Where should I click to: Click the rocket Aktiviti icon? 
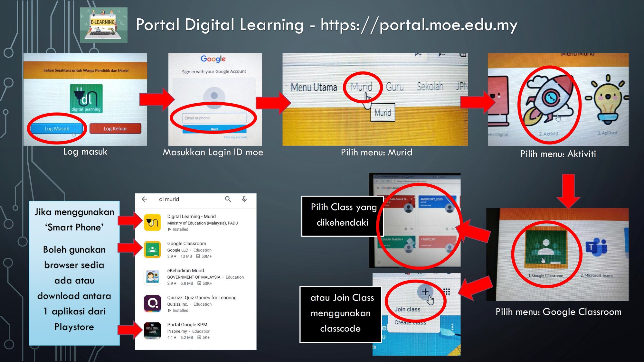pos(550,101)
